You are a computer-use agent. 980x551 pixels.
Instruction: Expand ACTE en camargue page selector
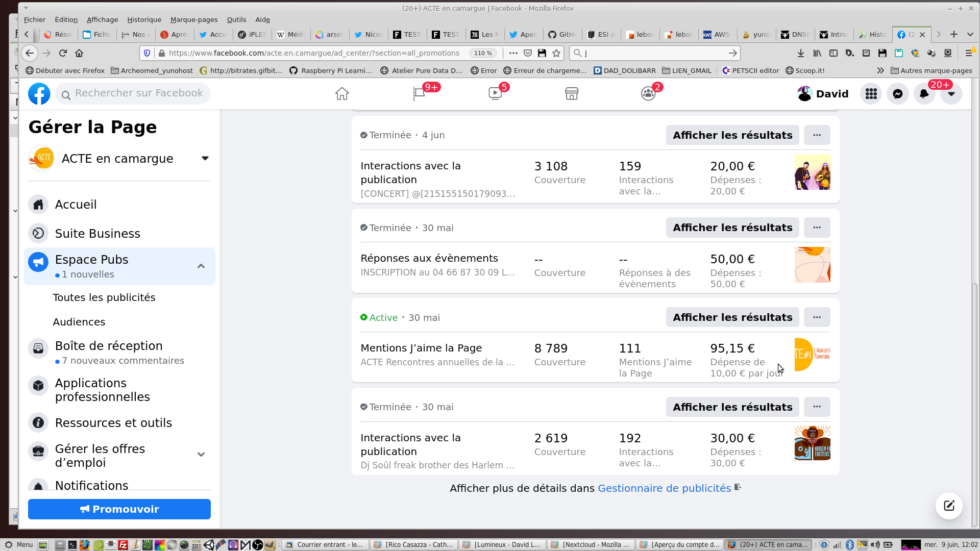point(205,159)
